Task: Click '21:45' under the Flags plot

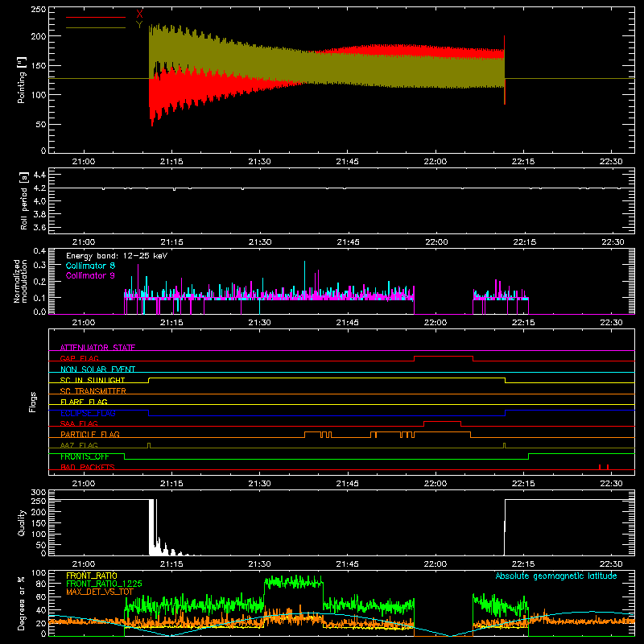Action: 348,484
